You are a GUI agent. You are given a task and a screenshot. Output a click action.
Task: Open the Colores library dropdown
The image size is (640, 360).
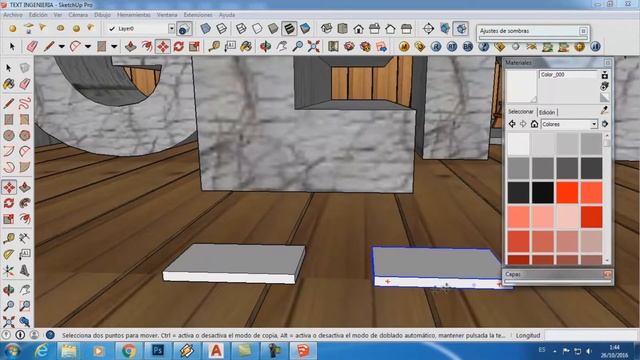tap(594, 124)
